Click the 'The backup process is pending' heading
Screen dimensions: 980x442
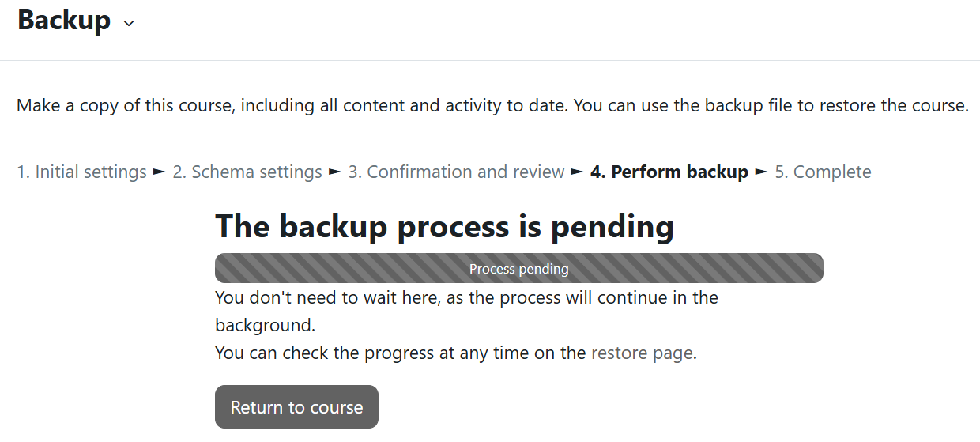[x=444, y=226]
